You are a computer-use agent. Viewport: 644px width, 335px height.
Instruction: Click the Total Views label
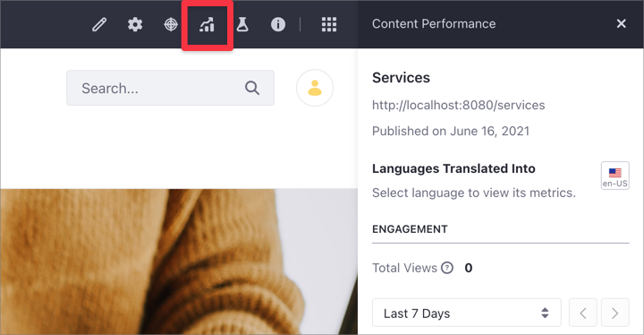coord(404,268)
